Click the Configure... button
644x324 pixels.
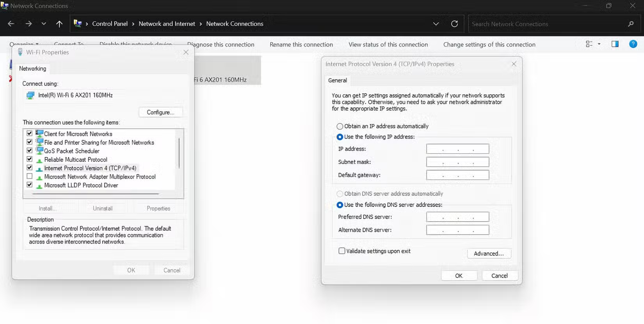(160, 112)
